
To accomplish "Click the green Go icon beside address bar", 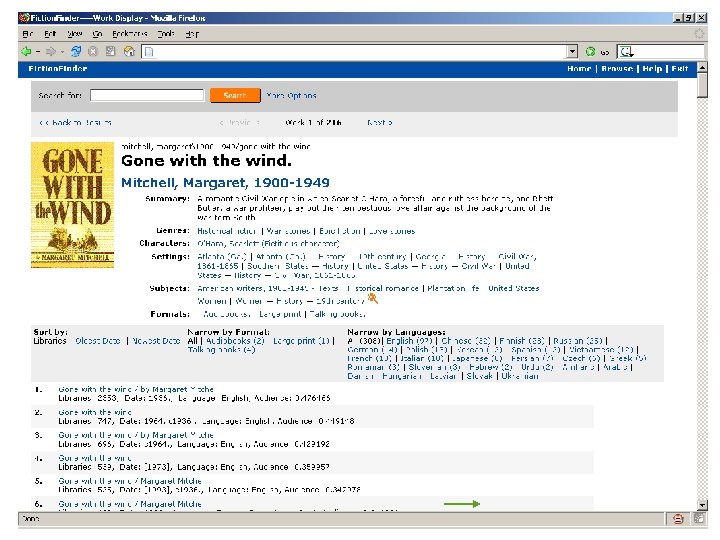I will tap(591, 52).
